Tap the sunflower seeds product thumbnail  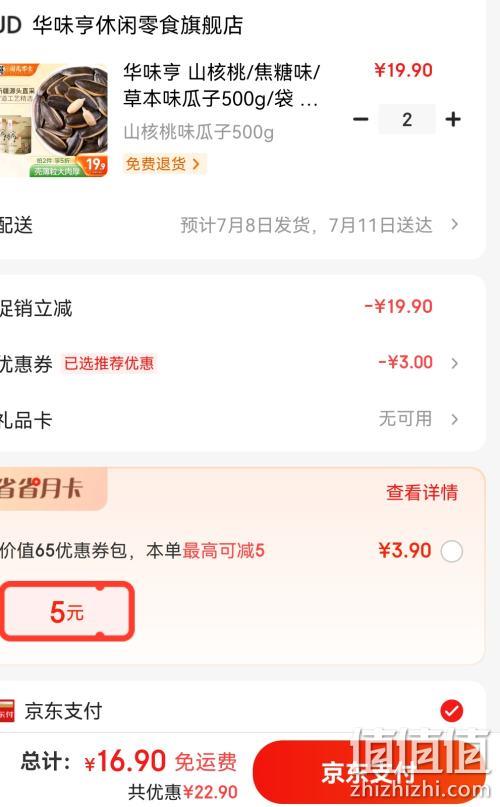point(54,120)
